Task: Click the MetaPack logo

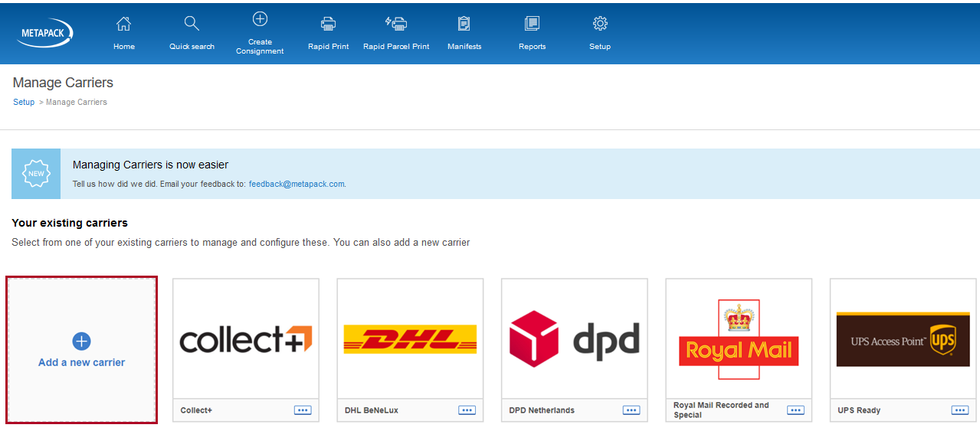Action: click(x=45, y=33)
